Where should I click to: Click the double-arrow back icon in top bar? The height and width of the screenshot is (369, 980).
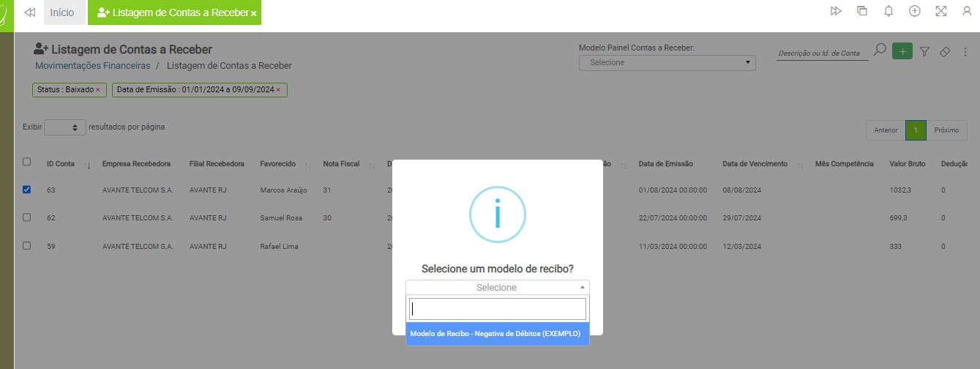pyautogui.click(x=30, y=12)
